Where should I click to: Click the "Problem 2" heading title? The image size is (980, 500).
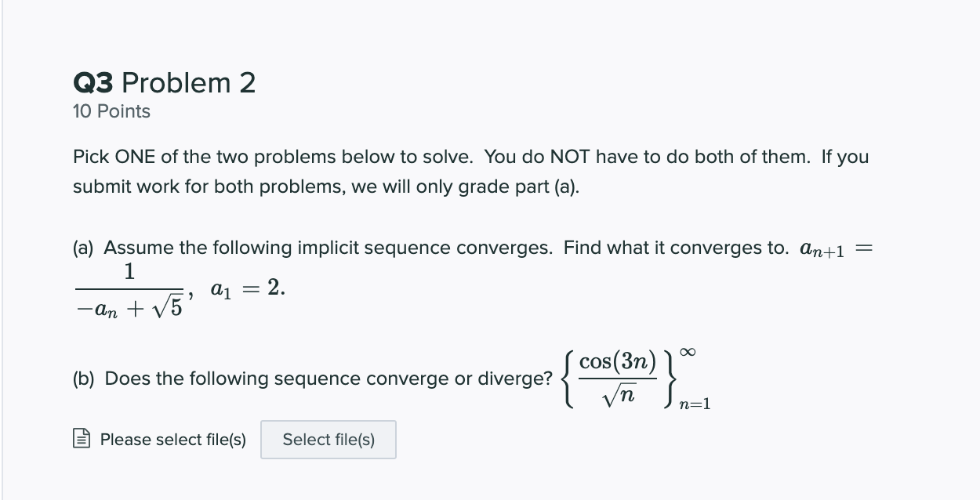click(189, 82)
